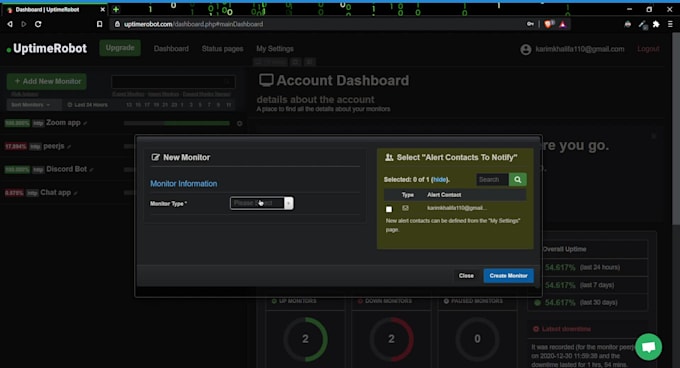Click the 54.617% last 7 days uptime
Image resolution: width=680 pixels, height=368 pixels.
(560, 285)
